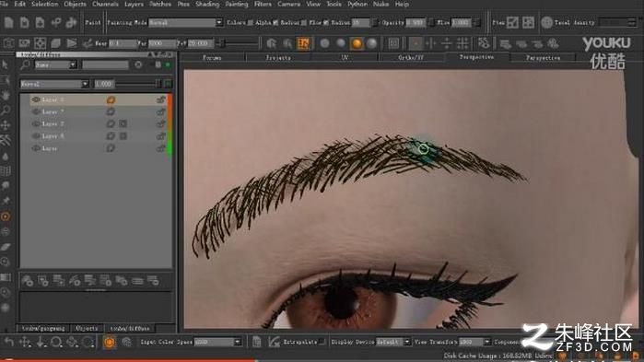644x362 pixels.
Task: Toggle the eye on the selected top layer
Action: 36,99
